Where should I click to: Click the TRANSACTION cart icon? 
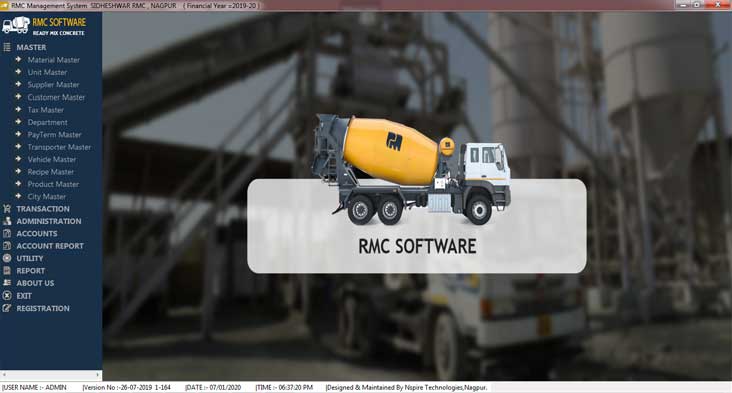coord(7,209)
